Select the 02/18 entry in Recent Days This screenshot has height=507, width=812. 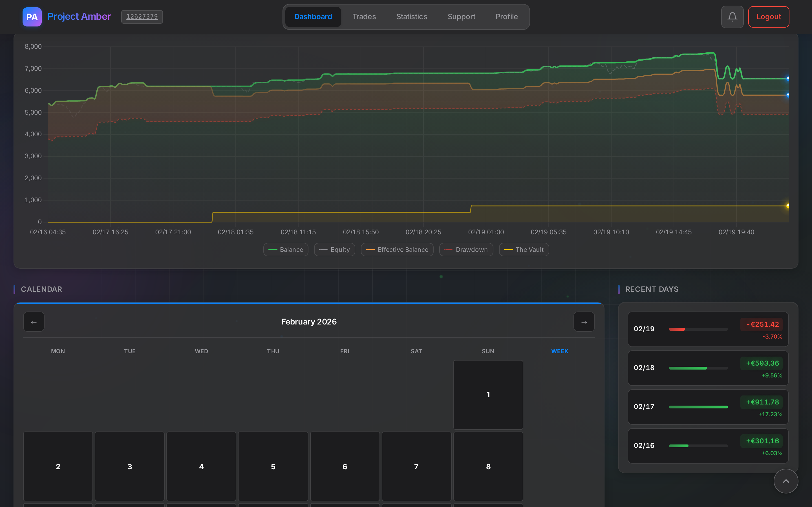(707, 368)
